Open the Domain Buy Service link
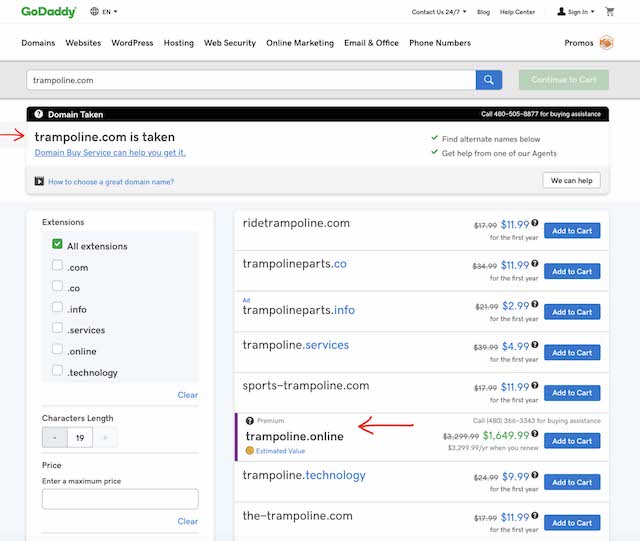640x541 pixels. (x=110, y=153)
